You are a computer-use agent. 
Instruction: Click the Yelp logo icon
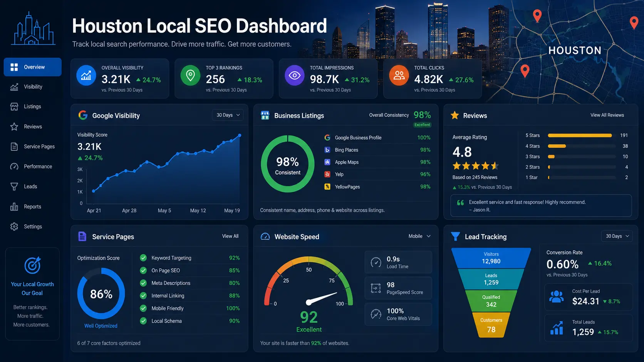[x=327, y=174]
